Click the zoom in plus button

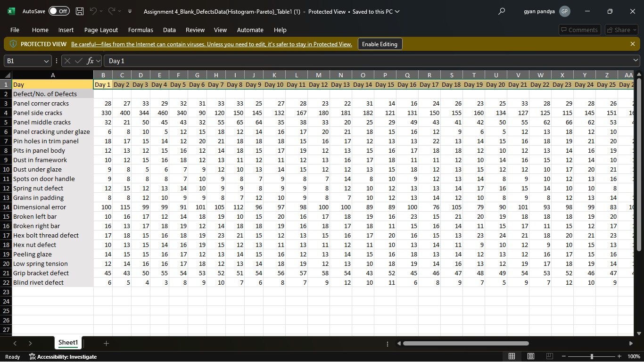click(x=619, y=356)
